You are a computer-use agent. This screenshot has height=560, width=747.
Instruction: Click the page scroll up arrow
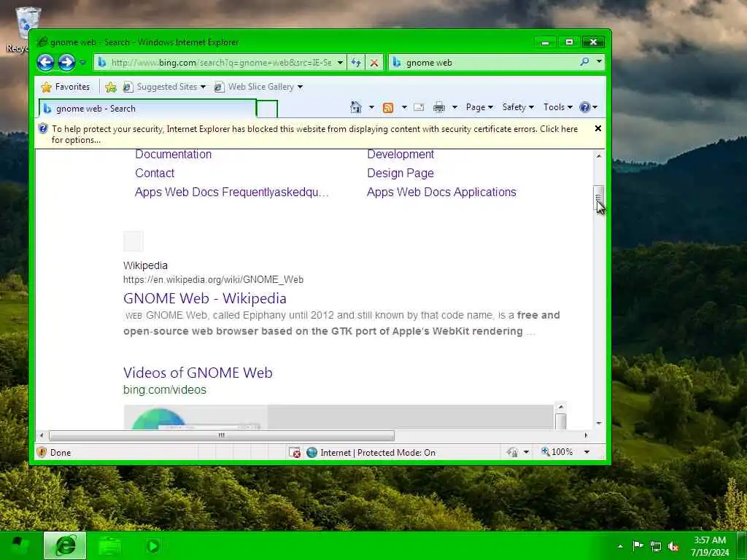599,156
